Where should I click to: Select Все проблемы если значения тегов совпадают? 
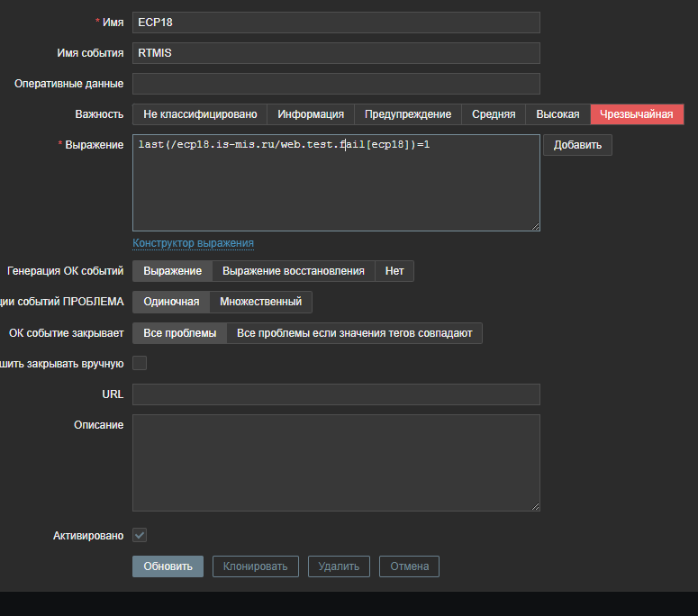point(355,333)
